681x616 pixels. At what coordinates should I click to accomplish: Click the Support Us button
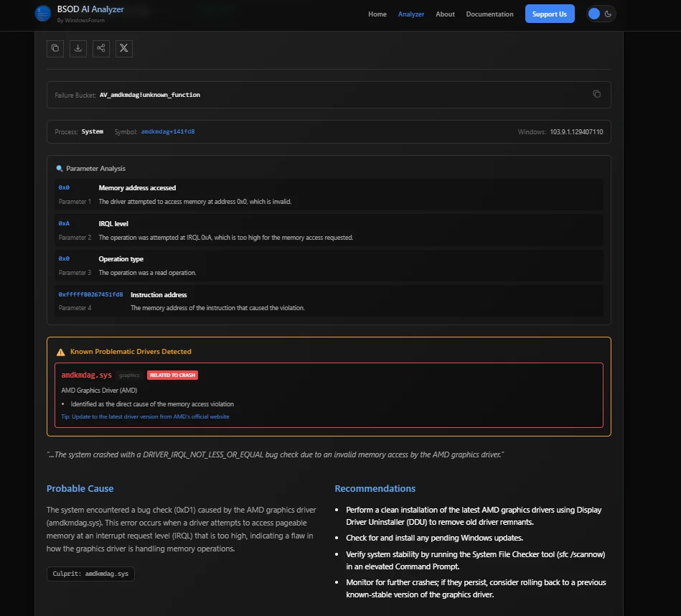(550, 14)
